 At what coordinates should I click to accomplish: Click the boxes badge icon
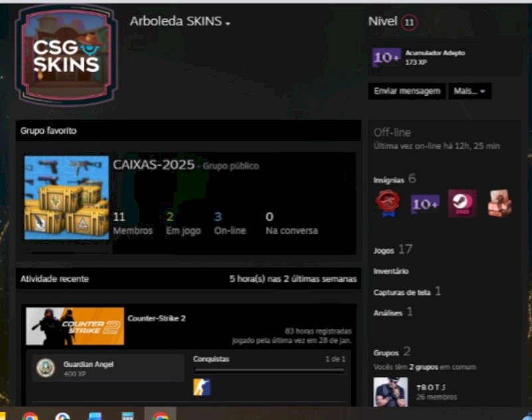pos(499,204)
